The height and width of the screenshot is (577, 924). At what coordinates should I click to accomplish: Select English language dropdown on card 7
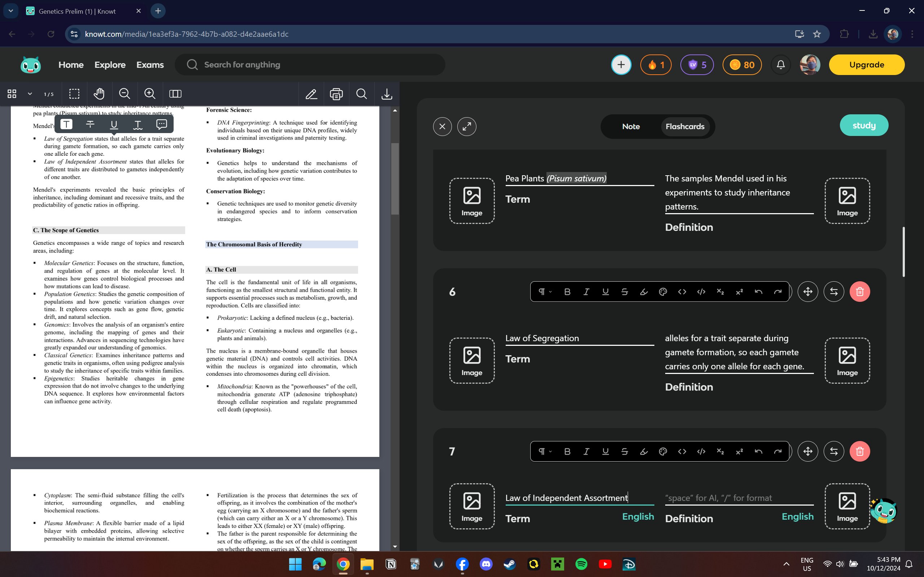click(637, 516)
